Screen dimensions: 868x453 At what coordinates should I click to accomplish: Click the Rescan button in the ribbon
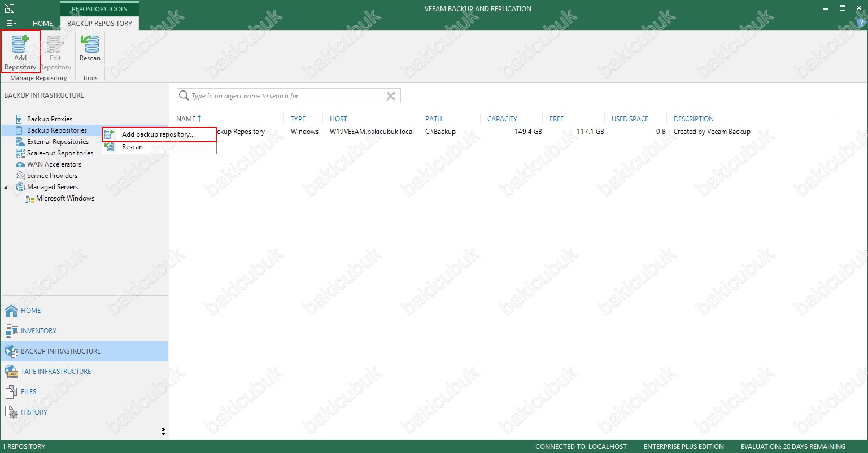(90, 49)
